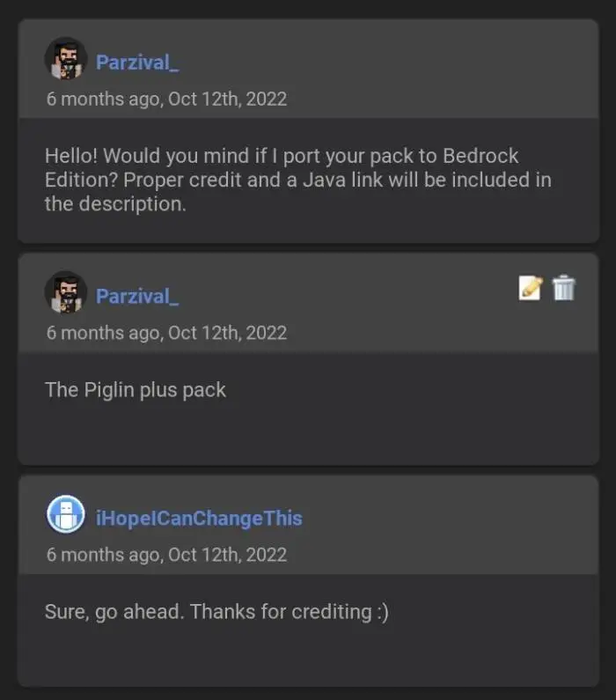Click 'The Piglin plus pack' comment text
616x700 pixels.
[136, 390]
